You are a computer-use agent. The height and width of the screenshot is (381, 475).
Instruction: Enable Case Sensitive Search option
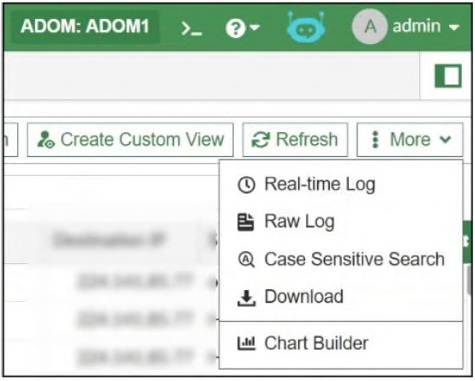point(341,259)
